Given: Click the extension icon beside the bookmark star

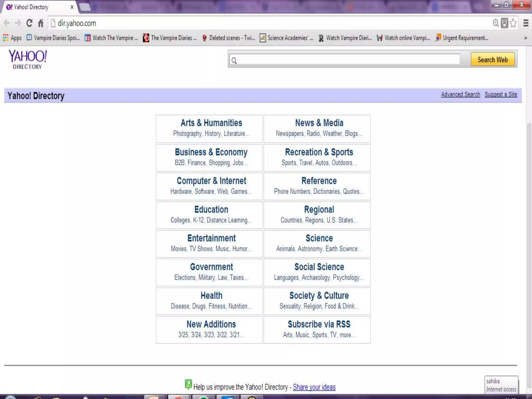Looking at the screenshot, I should coord(504,23).
